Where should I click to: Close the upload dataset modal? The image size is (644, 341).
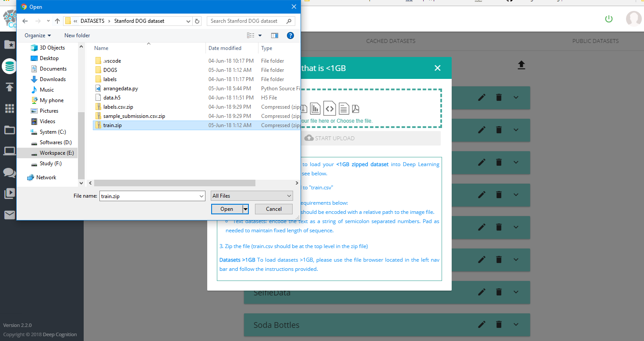point(437,68)
